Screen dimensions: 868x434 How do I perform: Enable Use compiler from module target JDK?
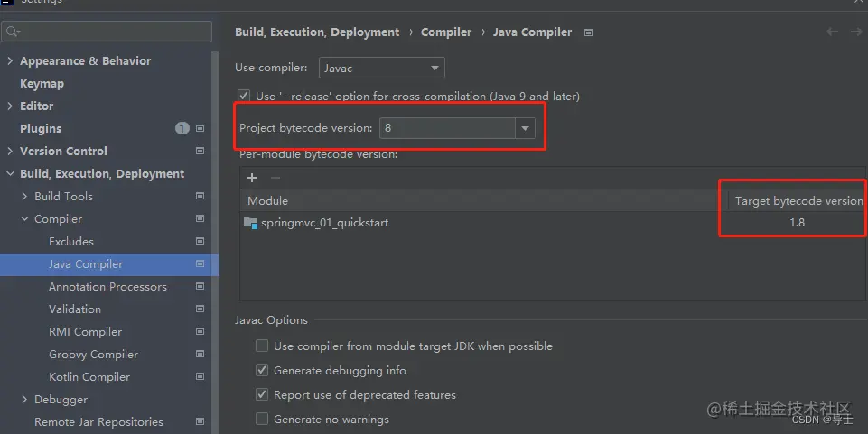point(262,346)
